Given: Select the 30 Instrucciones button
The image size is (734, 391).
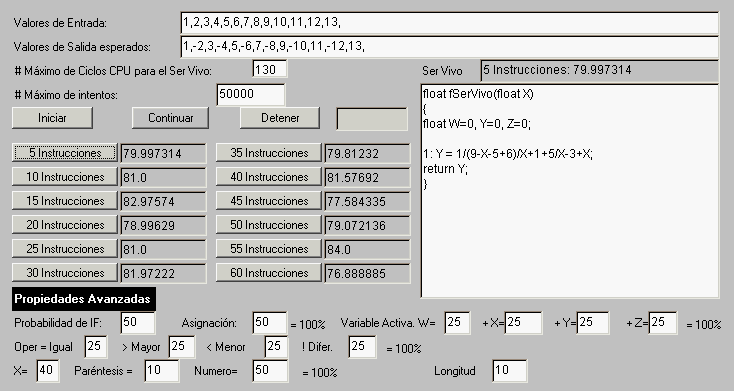Looking at the screenshot, I should 65,273.
